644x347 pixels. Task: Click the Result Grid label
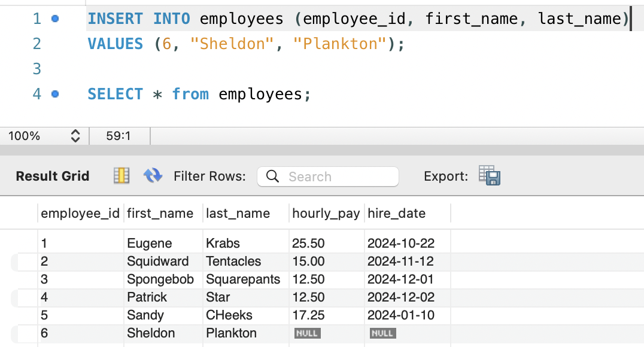pos(53,176)
